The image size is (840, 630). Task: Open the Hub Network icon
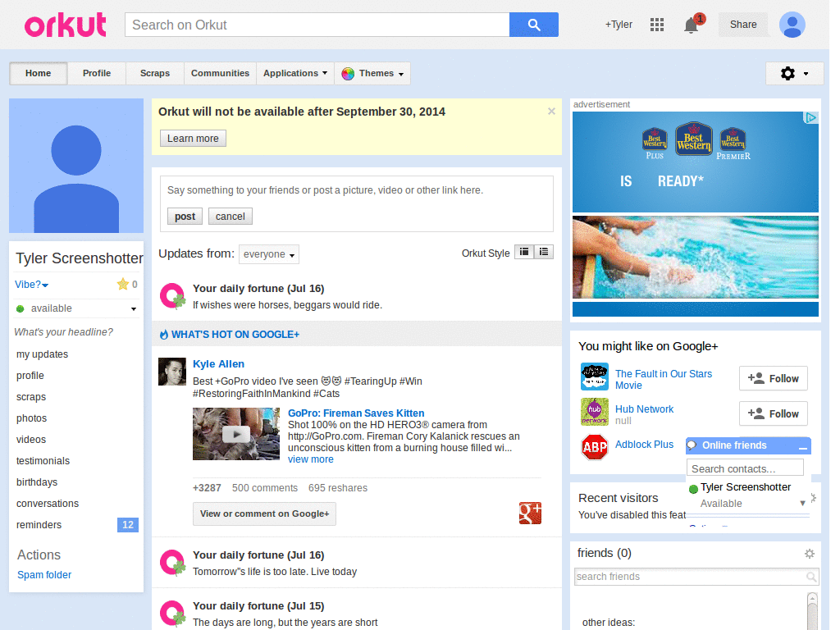tap(595, 412)
